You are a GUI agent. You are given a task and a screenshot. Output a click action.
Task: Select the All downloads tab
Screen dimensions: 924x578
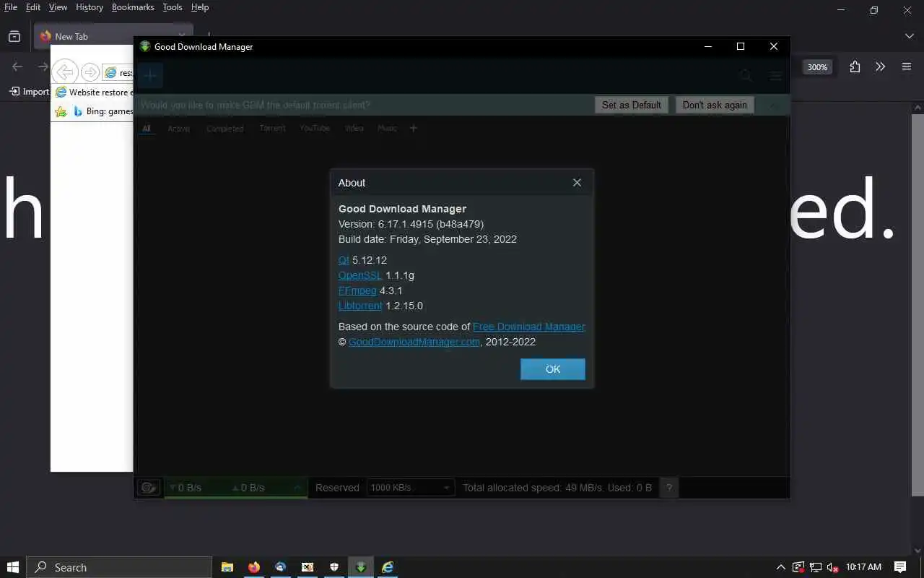coord(147,129)
